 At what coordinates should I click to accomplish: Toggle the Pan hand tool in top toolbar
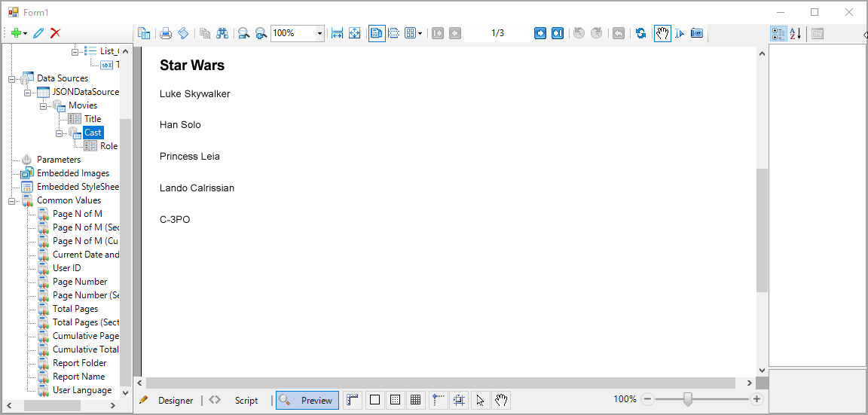[x=662, y=33]
